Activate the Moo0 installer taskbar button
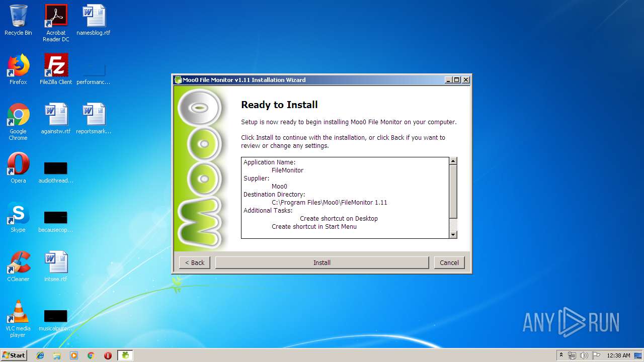644x362 pixels. (125, 355)
